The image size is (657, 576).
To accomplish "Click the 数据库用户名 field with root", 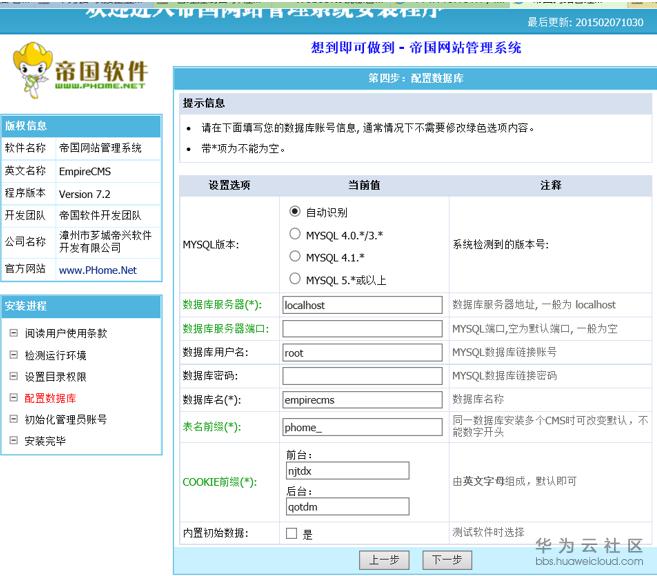I will (362, 353).
